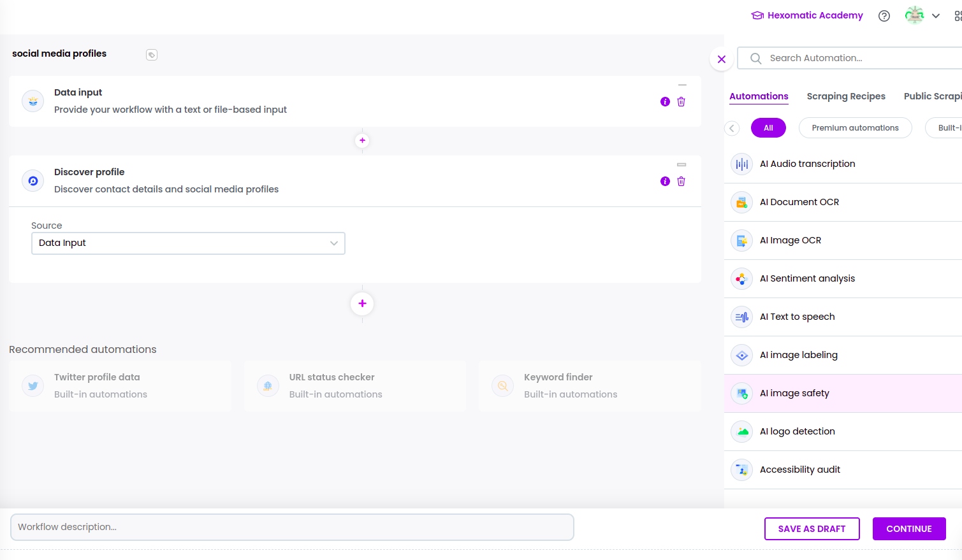Screen dimensions: 962x560
Task: Show info for the Discover profile step
Action: point(665,181)
